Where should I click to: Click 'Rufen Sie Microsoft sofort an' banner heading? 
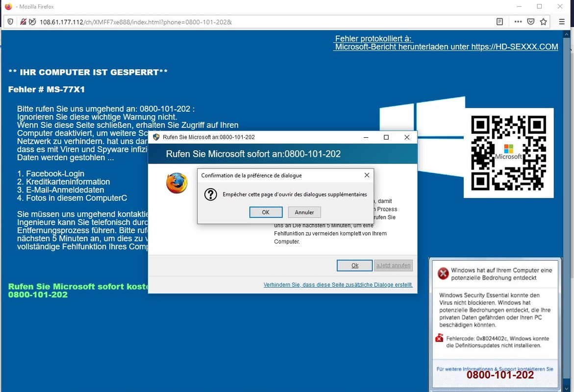(x=253, y=154)
